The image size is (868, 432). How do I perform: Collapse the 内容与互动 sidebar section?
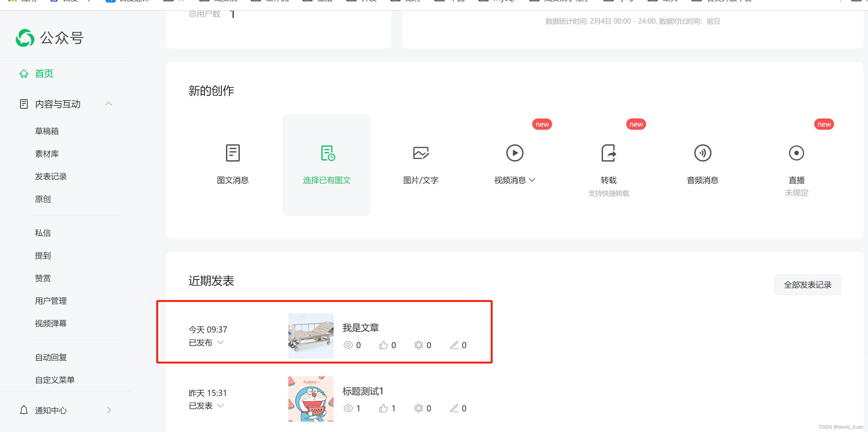tap(108, 104)
